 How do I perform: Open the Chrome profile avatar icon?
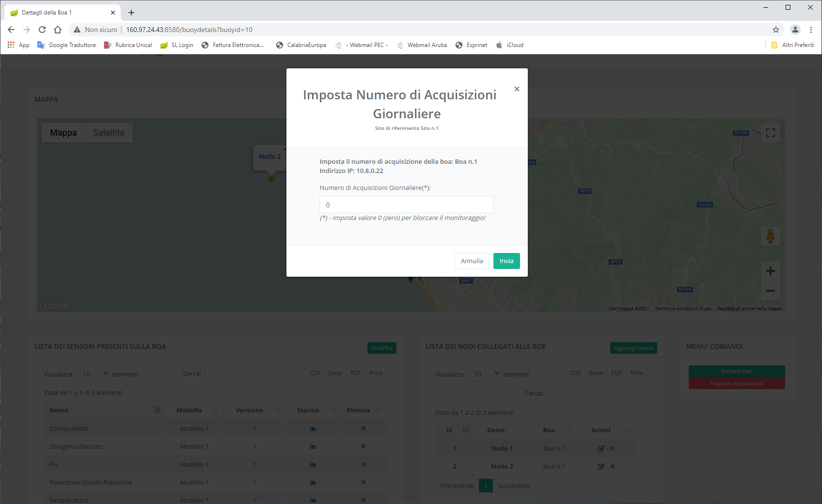pyautogui.click(x=795, y=30)
